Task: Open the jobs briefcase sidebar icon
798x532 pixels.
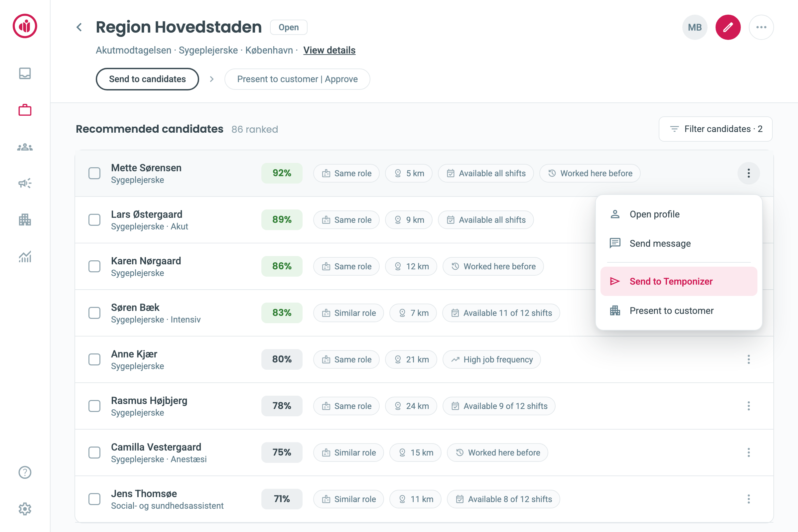Action: pos(25,110)
